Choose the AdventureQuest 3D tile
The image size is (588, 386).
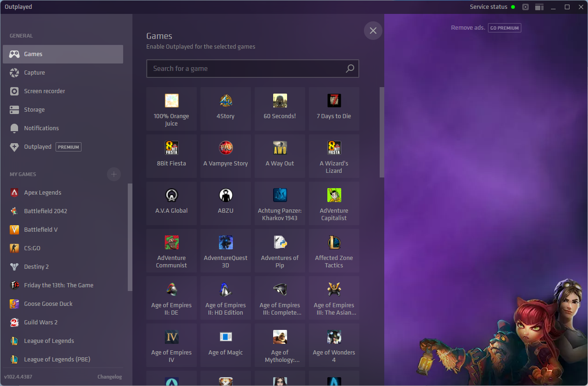pos(225,251)
